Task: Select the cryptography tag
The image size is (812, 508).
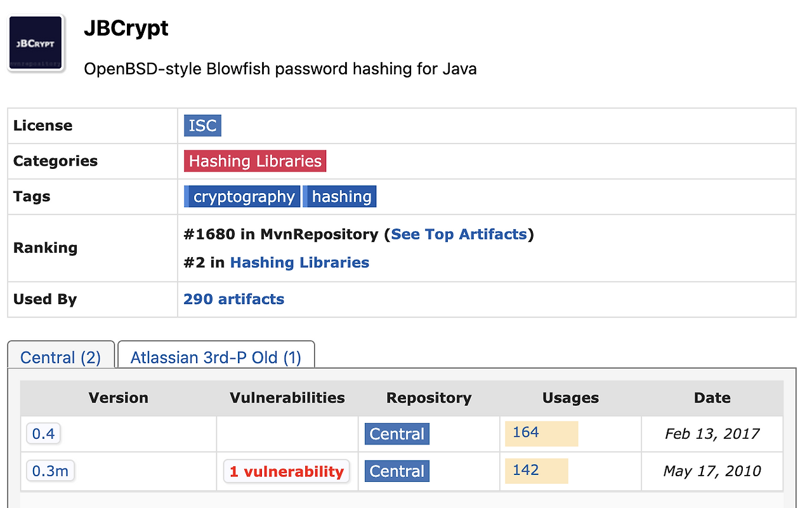Action: pyautogui.click(x=244, y=196)
